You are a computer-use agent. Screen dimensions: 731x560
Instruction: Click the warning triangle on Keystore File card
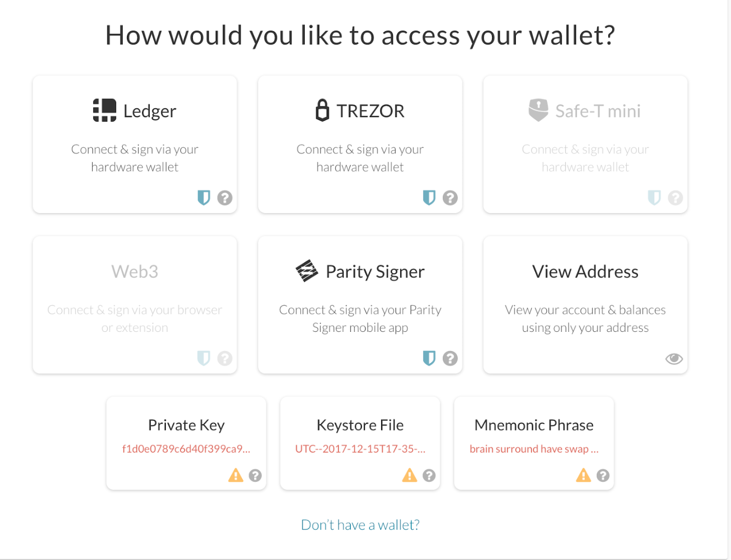410,475
